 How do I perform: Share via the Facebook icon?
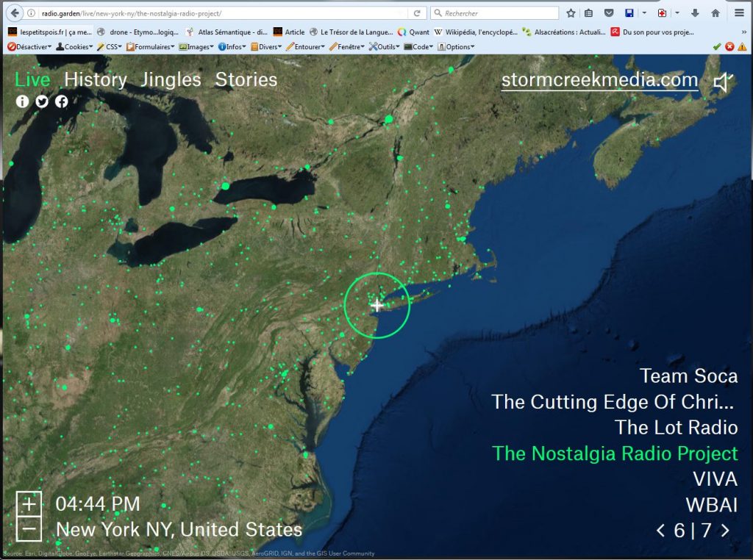(x=62, y=101)
